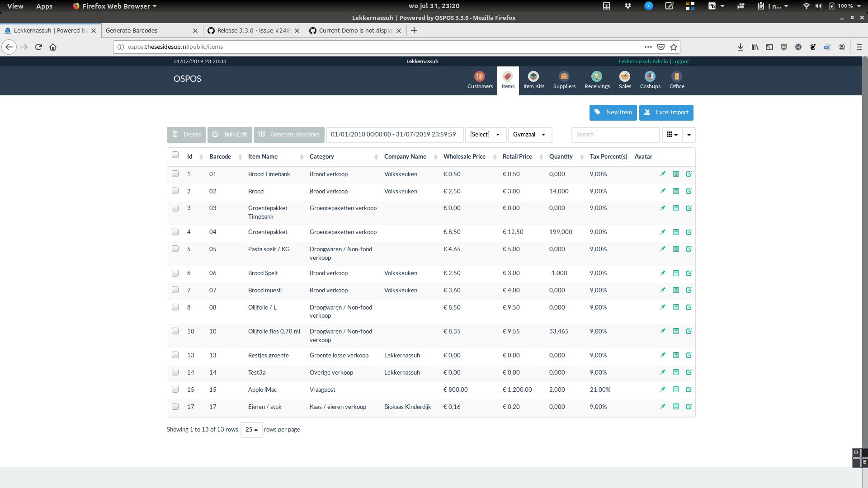Viewport: 868px width, 488px height.
Task: Tick the checkbox for Groentepakket row
Action: [175, 232]
